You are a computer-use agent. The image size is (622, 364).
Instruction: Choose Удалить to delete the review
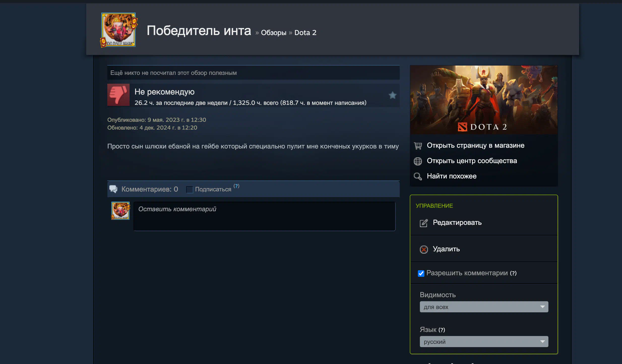pyautogui.click(x=446, y=249)
